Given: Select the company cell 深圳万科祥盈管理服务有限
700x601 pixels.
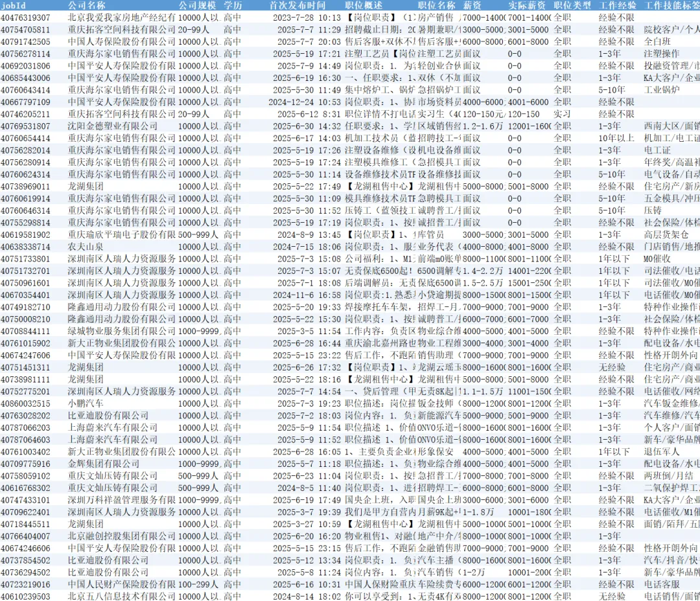Looking at the screenshot, I should [x=122, y=499].
